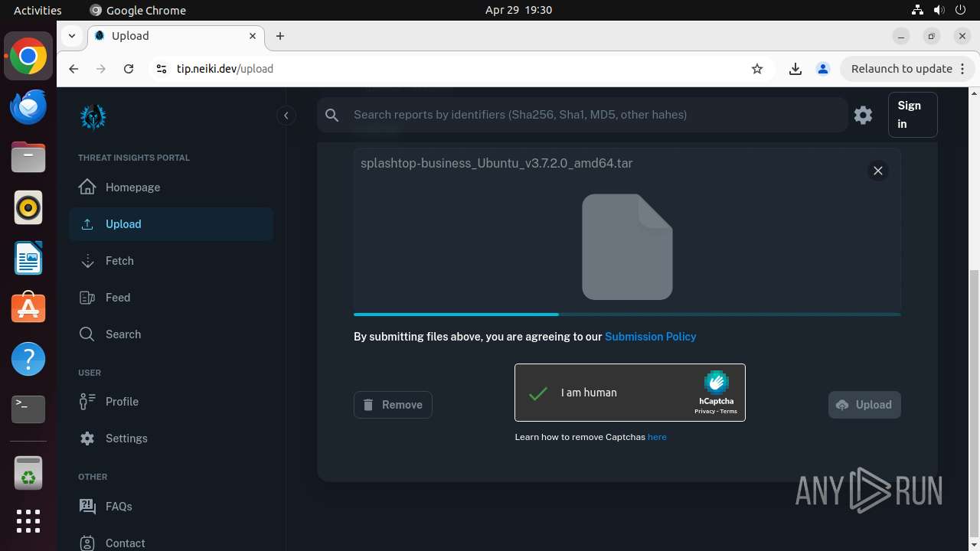Open the Submission Policy link

point(650,336)
